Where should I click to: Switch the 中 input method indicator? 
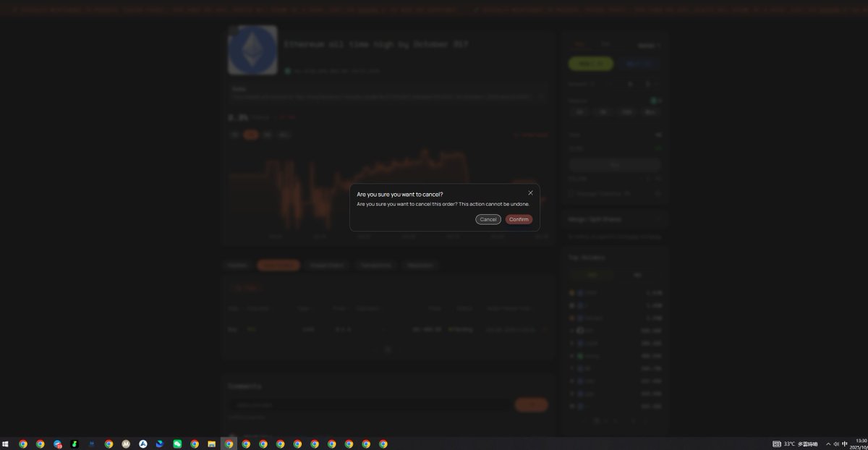tap(844, 443)
